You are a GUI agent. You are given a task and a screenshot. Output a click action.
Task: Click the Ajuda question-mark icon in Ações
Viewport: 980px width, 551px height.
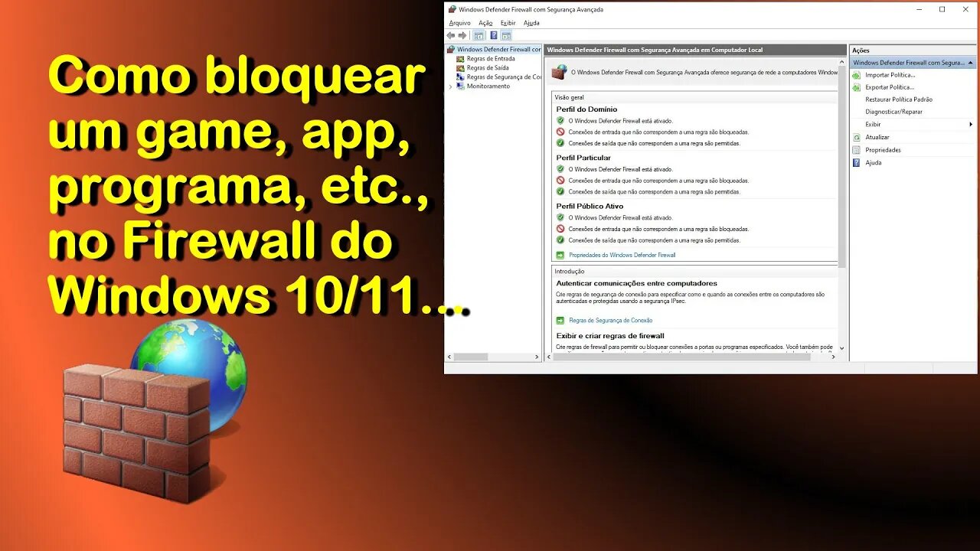(x=857, y=162)
